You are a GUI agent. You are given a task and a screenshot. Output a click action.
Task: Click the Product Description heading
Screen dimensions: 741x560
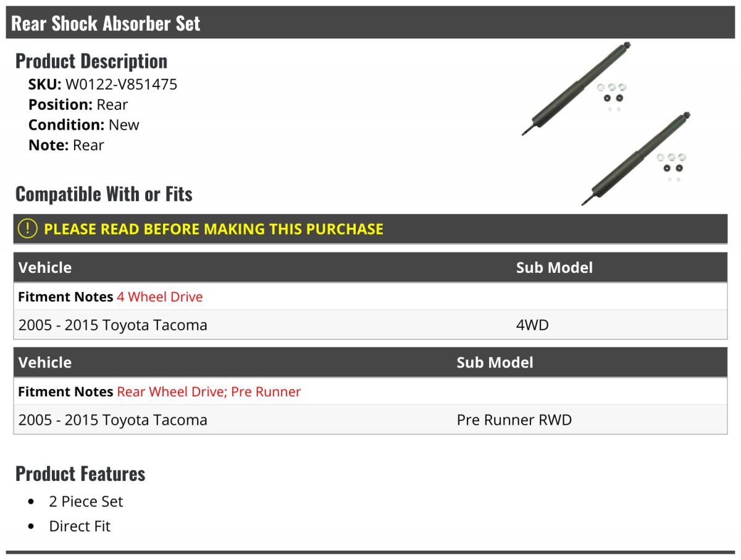91,61
